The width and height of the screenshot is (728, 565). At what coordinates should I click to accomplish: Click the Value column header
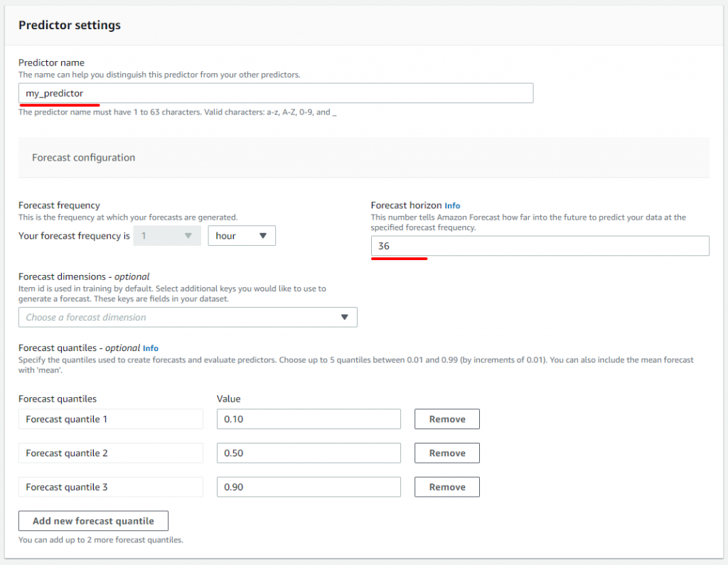228,399
